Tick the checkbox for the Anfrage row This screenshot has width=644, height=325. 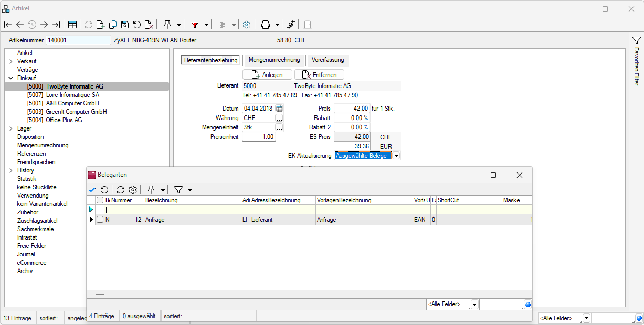(100, 220)
